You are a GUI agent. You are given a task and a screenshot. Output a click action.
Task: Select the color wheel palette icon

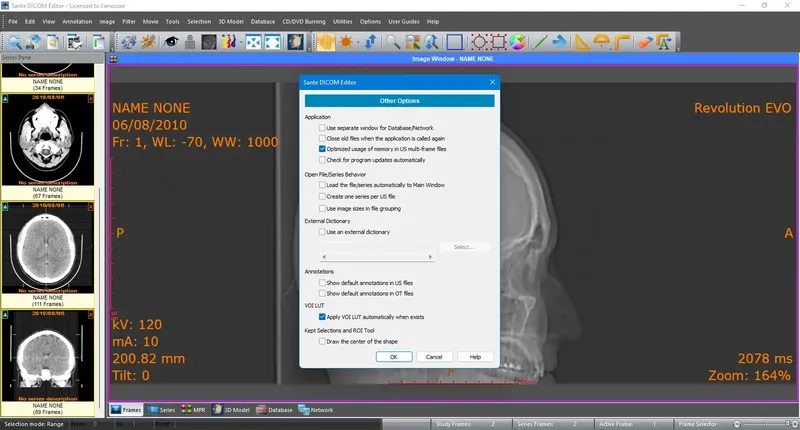[x=517, y=42]
